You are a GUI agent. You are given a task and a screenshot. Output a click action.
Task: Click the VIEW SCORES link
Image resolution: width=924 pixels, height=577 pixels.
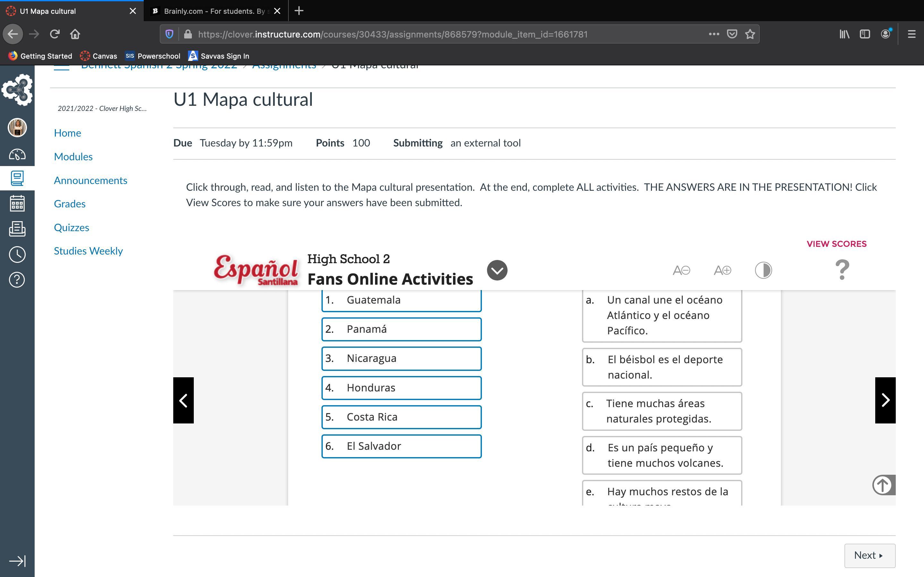coord(836,244)
